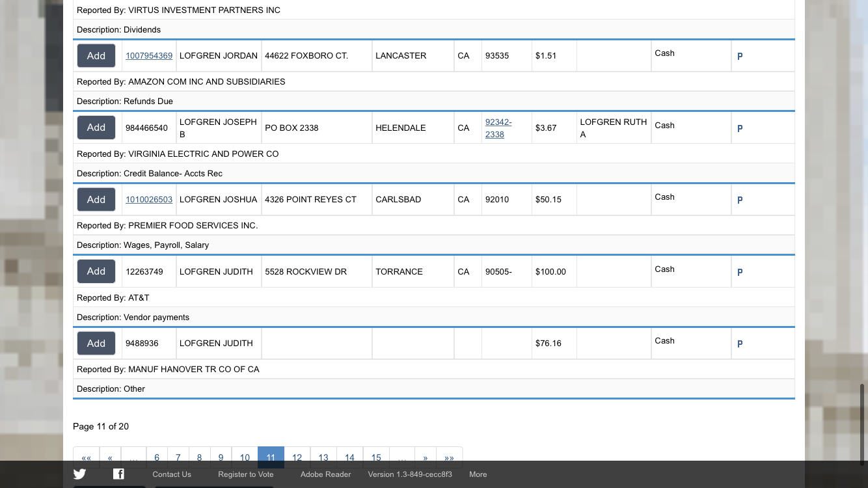This screenshot has height=488, width=868.
Task: Add LOFGREN JORDAN property to claim
Action: point(96,56)
